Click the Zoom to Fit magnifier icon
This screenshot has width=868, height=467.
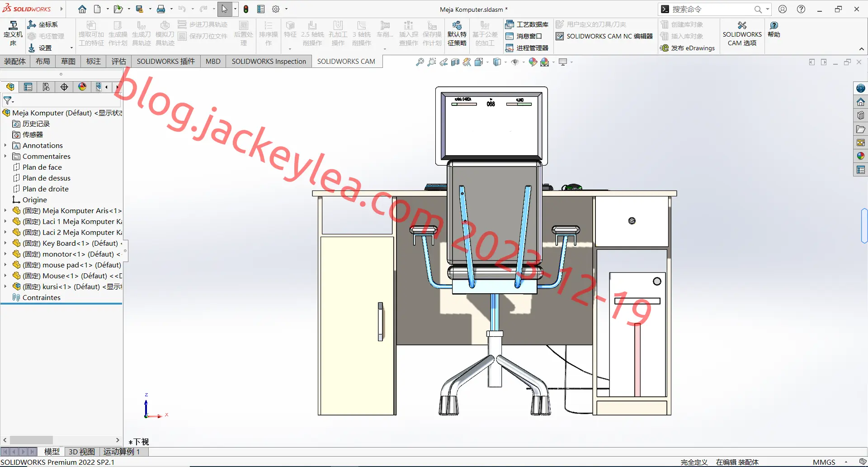(420, 62)
